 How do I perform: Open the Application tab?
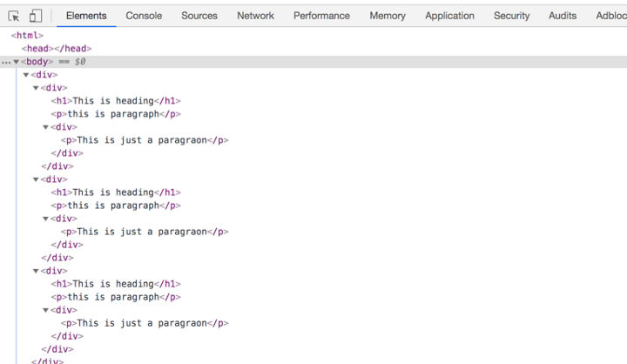pyautogui.click(x=449, y=16)
